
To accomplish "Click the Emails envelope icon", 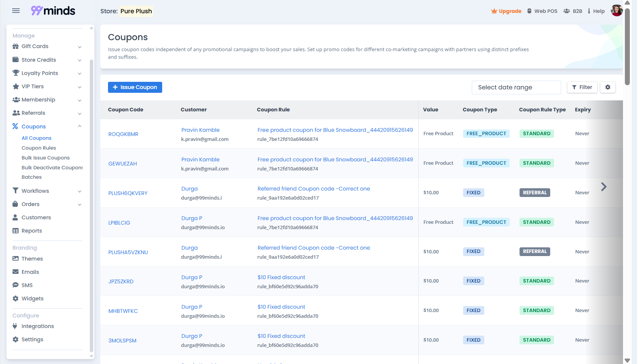I will point(16,272).
